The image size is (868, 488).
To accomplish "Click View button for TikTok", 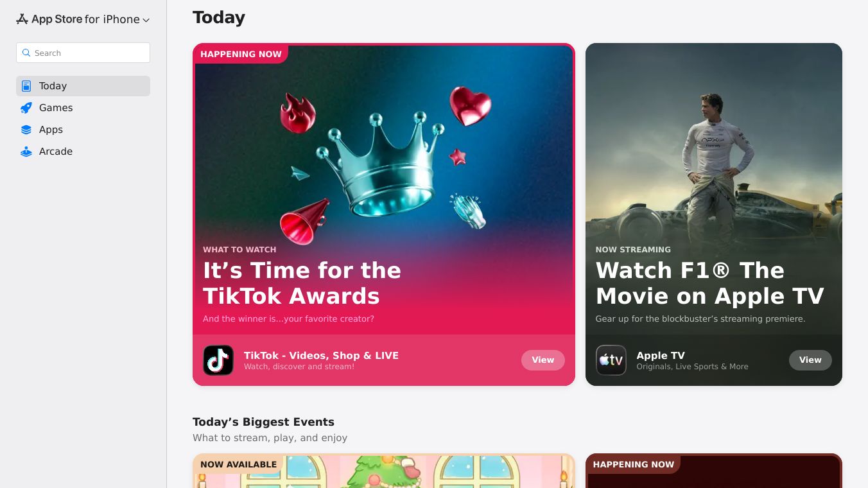I will click(543, 360).
